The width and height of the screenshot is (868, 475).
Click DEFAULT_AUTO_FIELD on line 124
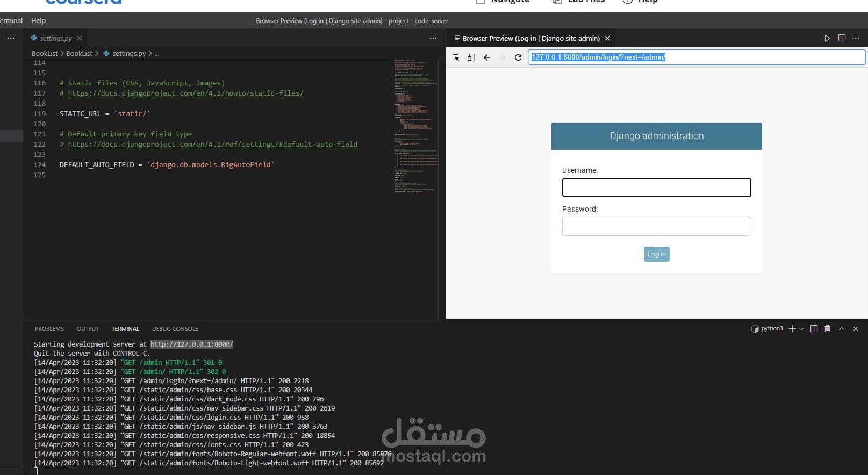(x=97, y=165)
